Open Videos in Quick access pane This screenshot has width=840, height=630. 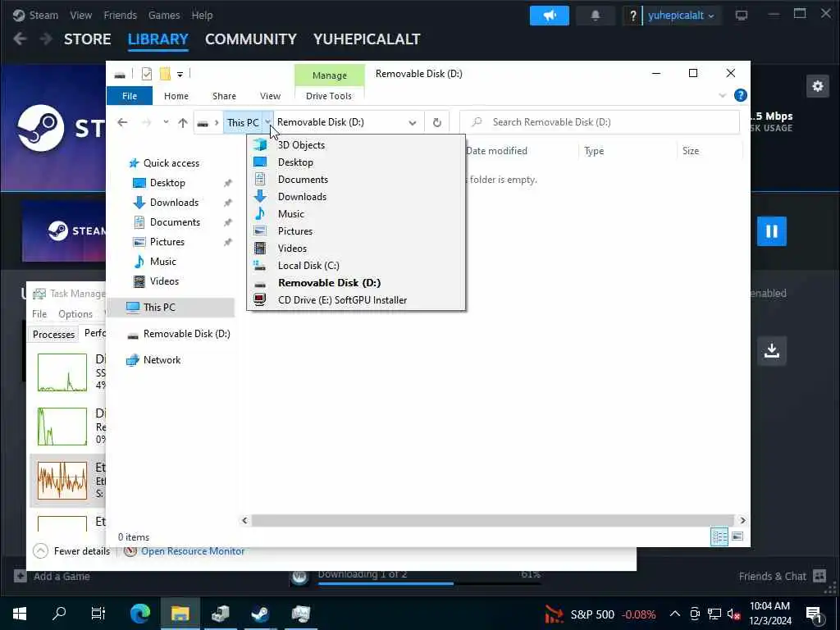[x=164, y=281]
